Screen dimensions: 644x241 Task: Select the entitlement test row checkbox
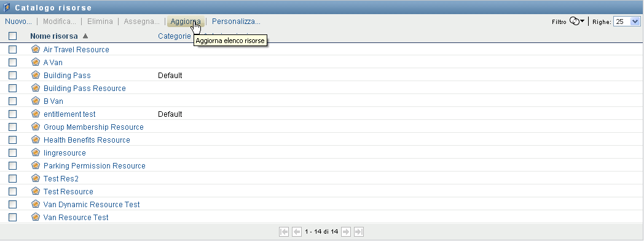tap(13, 114)
